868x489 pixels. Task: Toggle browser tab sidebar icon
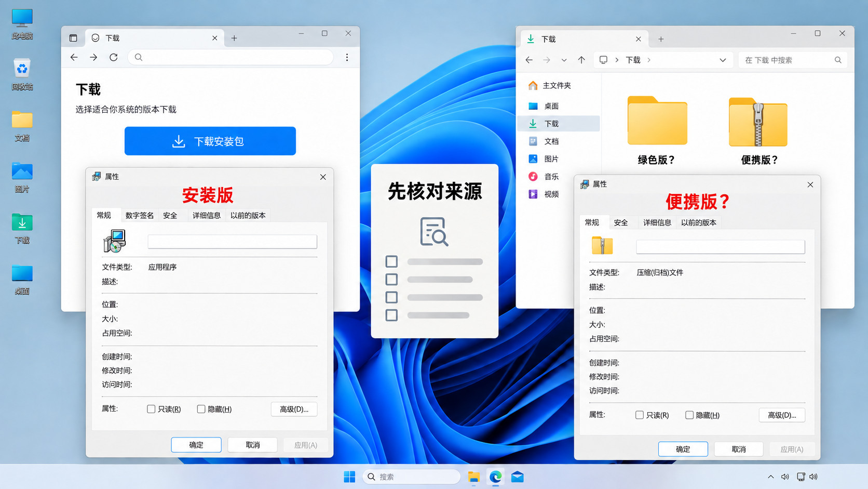coord(73,38)
